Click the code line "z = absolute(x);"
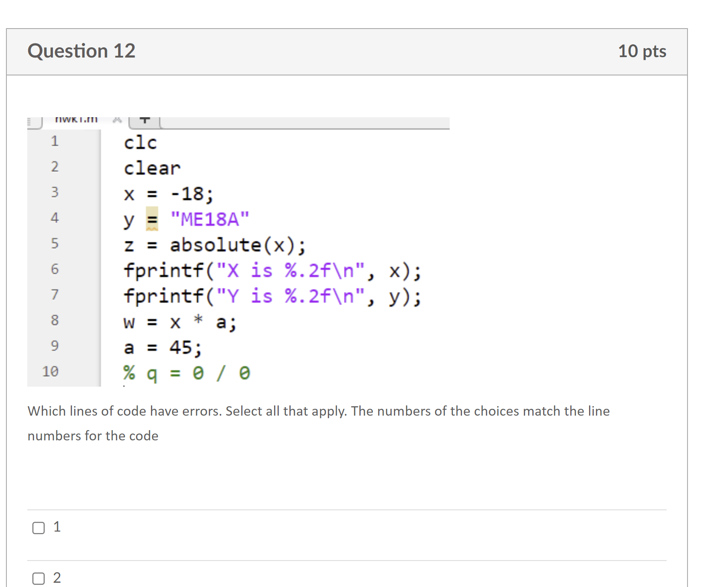 pyautogui.click(x=215, y=245)
